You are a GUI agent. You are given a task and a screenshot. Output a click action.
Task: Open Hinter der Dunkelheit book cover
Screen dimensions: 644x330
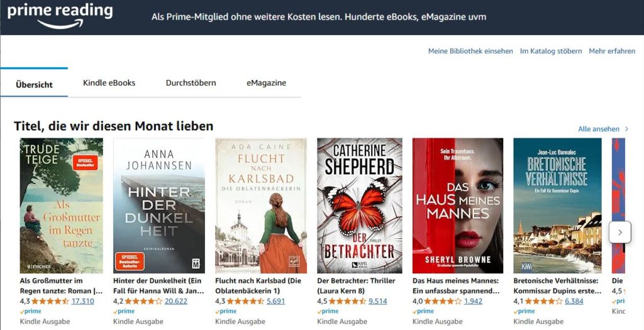[159, 206]
